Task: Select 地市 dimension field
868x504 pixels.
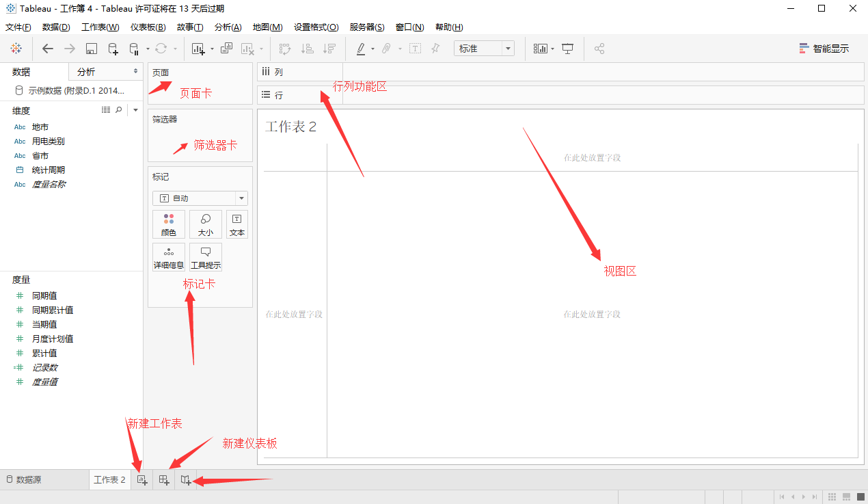Action: coord(40,127)
